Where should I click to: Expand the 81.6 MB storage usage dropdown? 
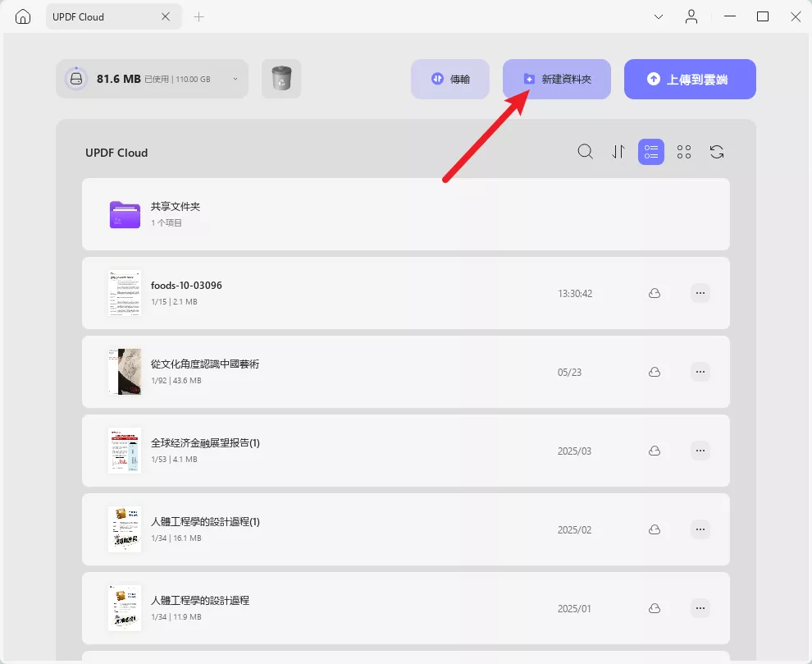(x=235, y=79)
